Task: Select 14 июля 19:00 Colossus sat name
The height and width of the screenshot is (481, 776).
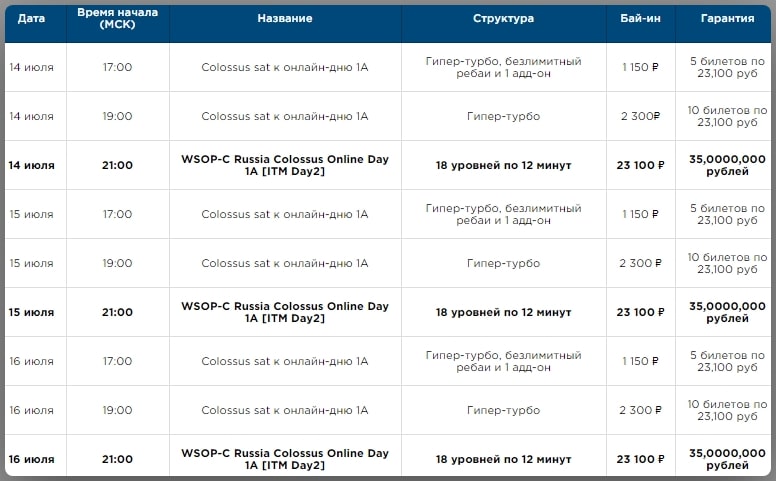Action: click(285, 116)
